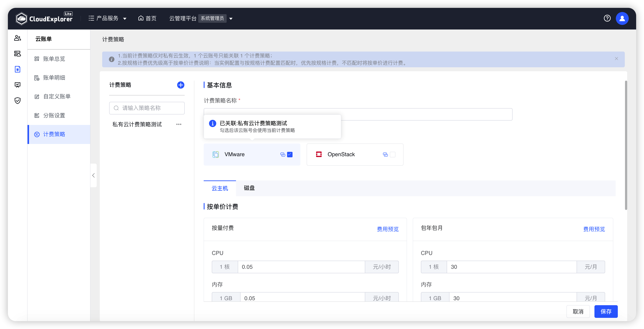Edit 包年包月 CPU price 30
Viewport: 644px width, 329px height.
[x=511, y=267]
